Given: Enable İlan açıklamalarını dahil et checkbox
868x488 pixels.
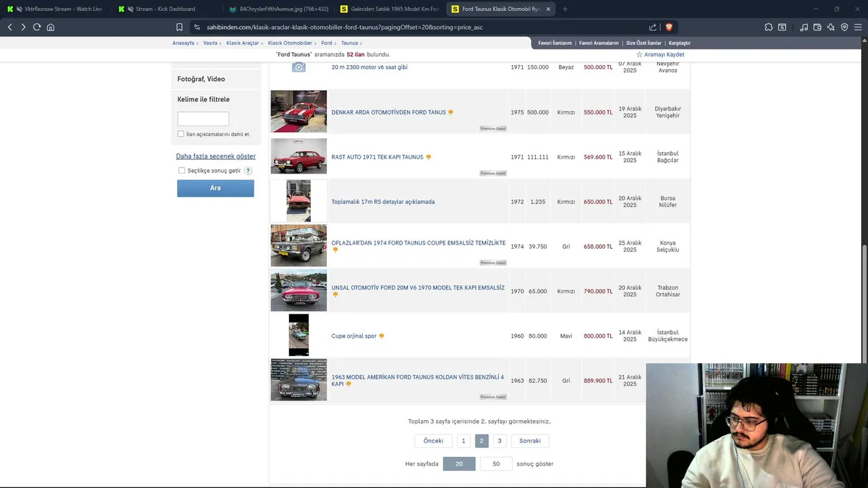Looking at the screenshot, I should click(181, 134).
